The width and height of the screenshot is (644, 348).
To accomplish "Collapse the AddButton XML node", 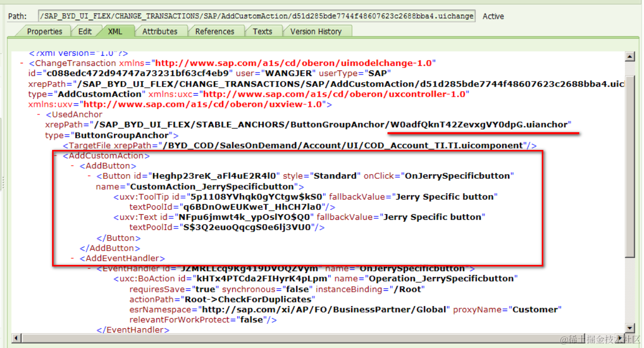I will click(x=73, y=166).
